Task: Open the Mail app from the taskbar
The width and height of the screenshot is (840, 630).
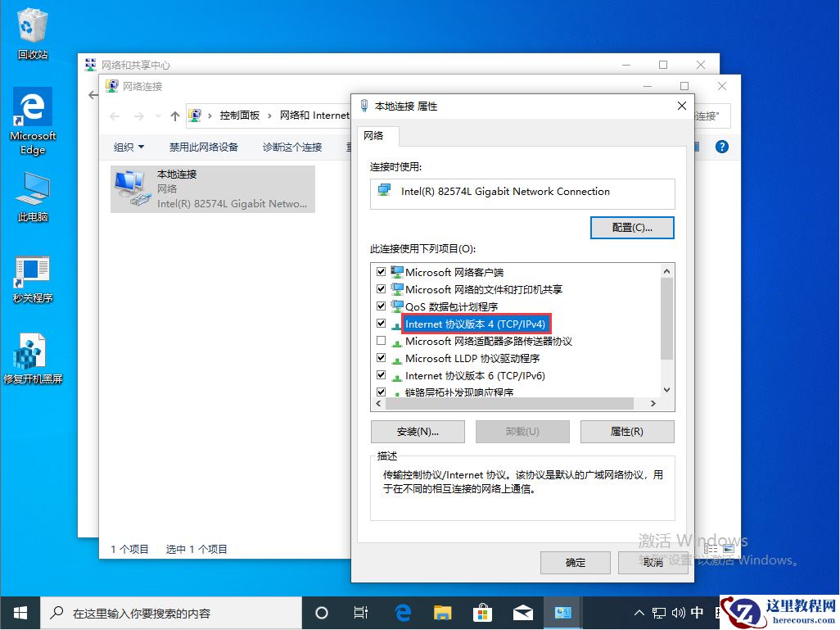Action: tap(523, 612)
